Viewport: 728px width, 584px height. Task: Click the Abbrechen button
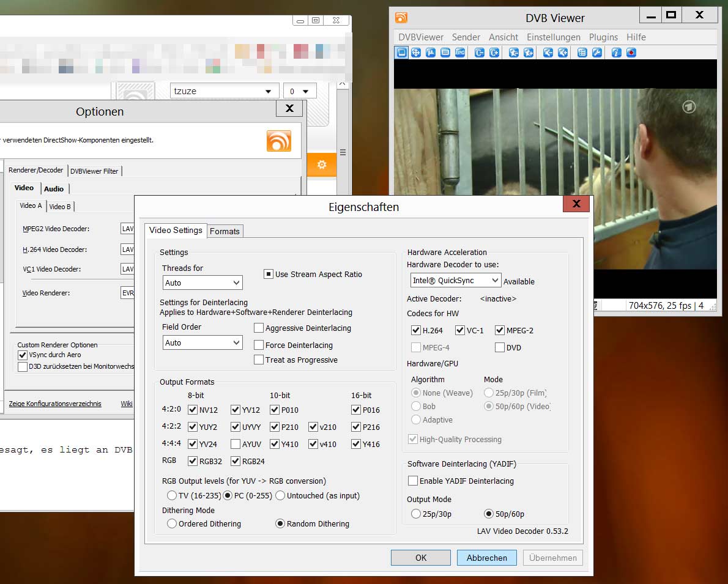tap(486, 558)
